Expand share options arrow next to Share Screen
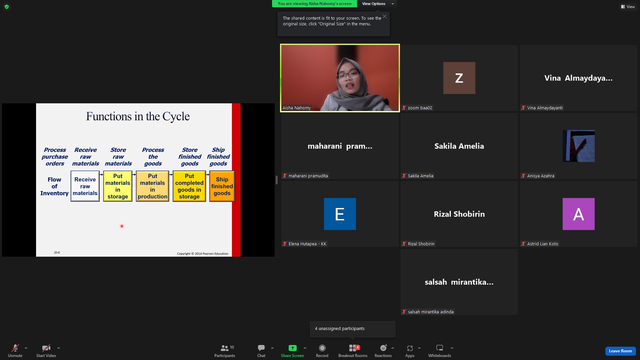The image size is (640, 360). 304,348
